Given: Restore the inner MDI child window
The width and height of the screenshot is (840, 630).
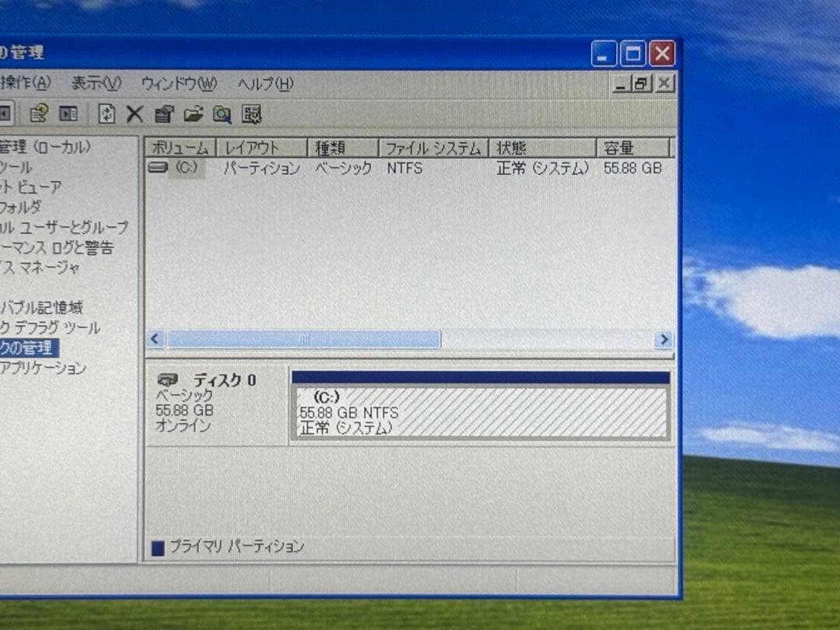Looking at the screenshot, I should click(x=641, y=83).
